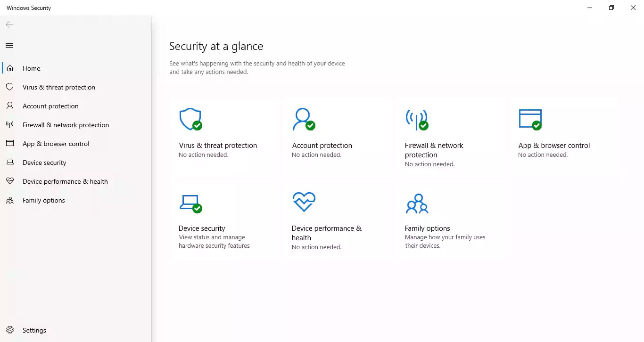This screenshot has width=644, height=342.
Task: Click the Firewall antenna icon in sidebar
Action: coord(10,125)
